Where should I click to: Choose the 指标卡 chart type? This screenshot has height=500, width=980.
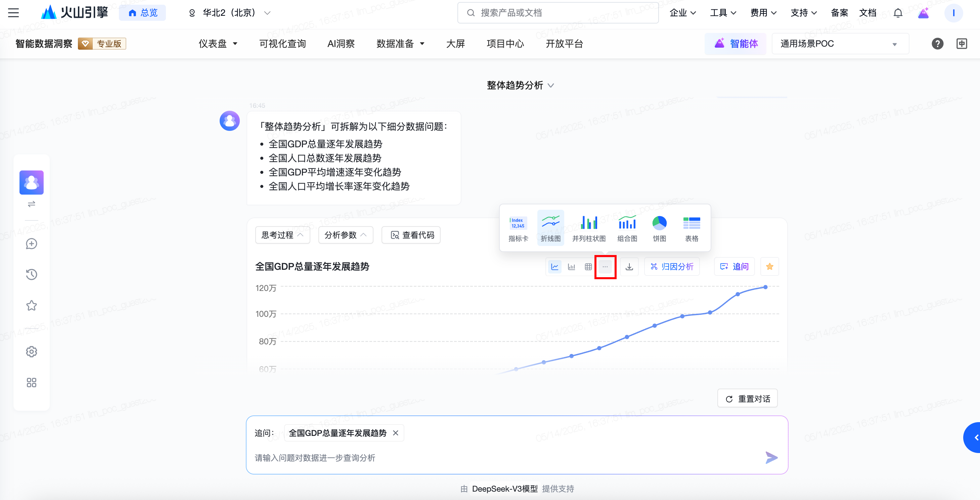coord(518,228)
